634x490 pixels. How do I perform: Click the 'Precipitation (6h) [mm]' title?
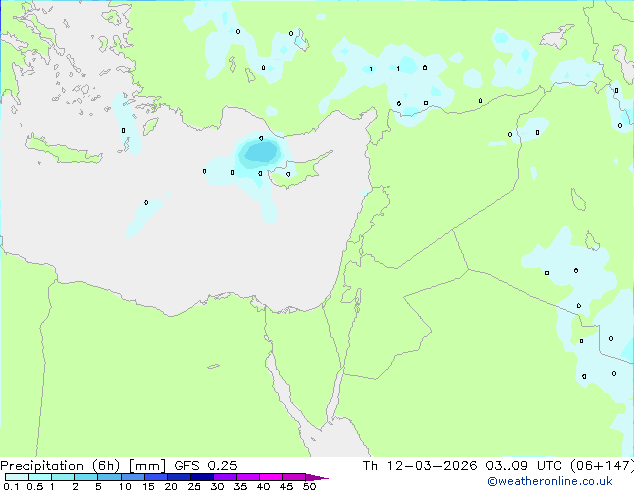click(83, 466)
